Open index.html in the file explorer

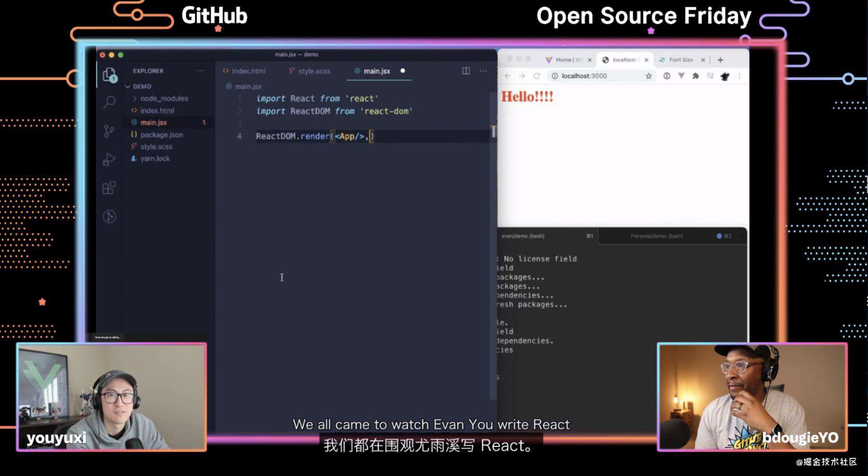click(x=157, y=111)
